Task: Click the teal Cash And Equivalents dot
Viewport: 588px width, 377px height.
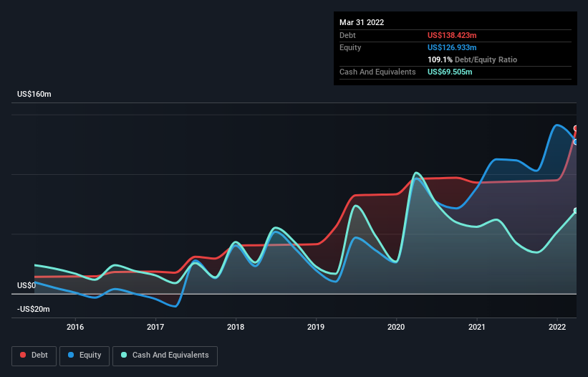Action: (124, 355)
